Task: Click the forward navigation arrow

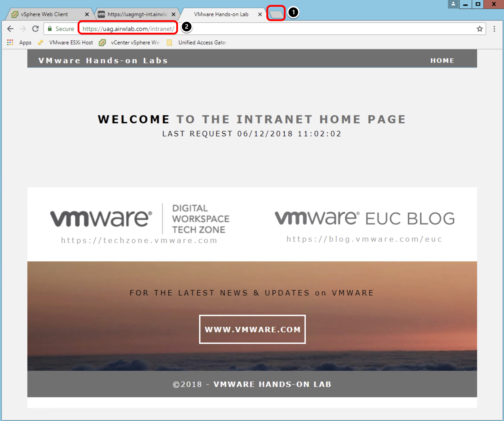Action: tap(23, 29)
